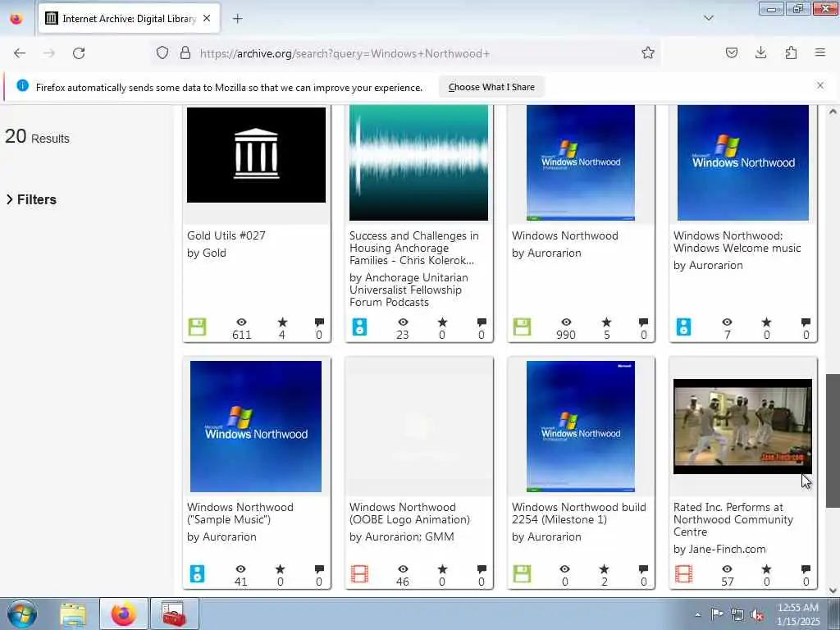Bookmark this page with the star

pyautogui.click(x=648, y=52)
